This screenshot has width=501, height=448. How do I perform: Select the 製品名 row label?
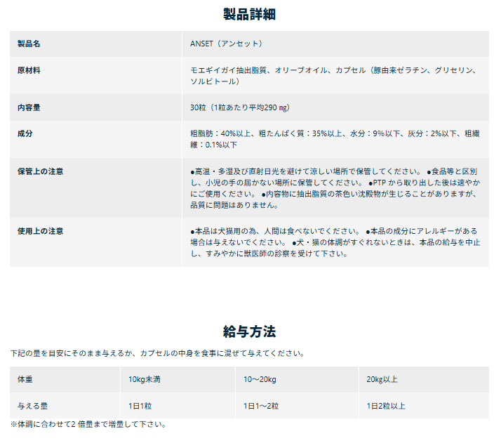29,44
